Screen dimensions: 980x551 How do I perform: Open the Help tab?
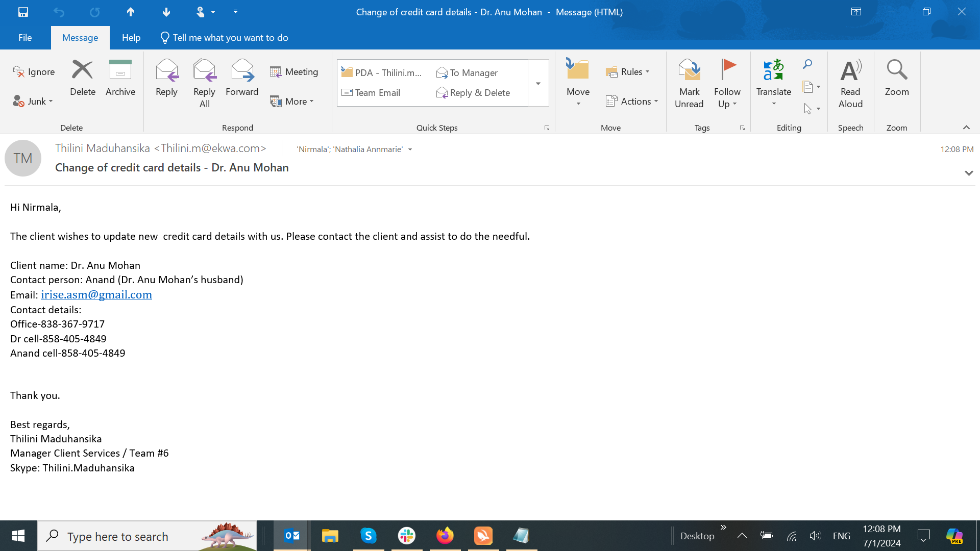tap(131, 38)
